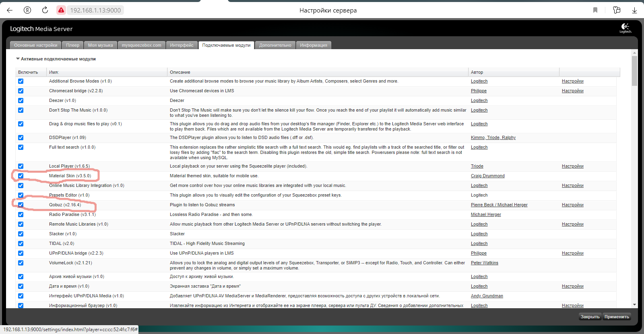Click the address bar with 192.168.1.13:9000
Image resolution: width=644 pixels, height=334 pixels.
pyautogui.click(x=95, y=10)
